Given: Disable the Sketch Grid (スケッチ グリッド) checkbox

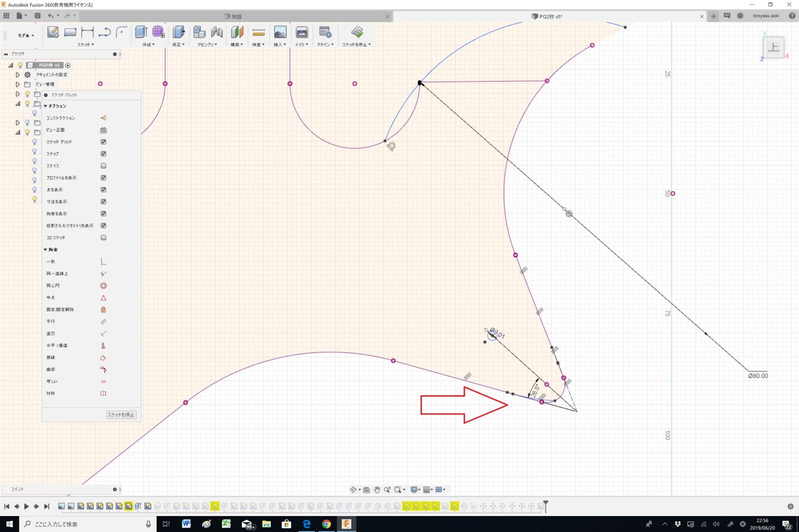Looking at the screenshot, I should click(x=103, y=142).
